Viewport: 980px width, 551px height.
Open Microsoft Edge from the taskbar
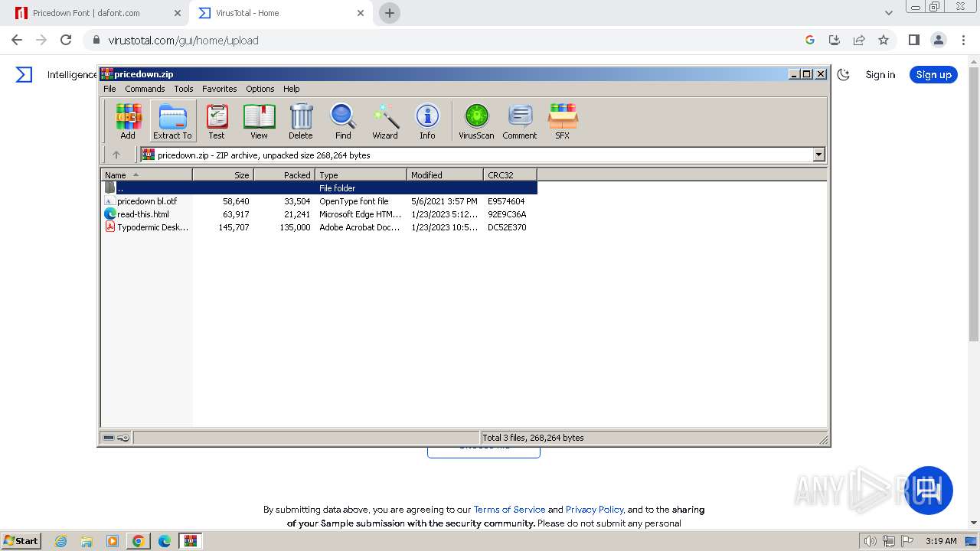[165, 541]
